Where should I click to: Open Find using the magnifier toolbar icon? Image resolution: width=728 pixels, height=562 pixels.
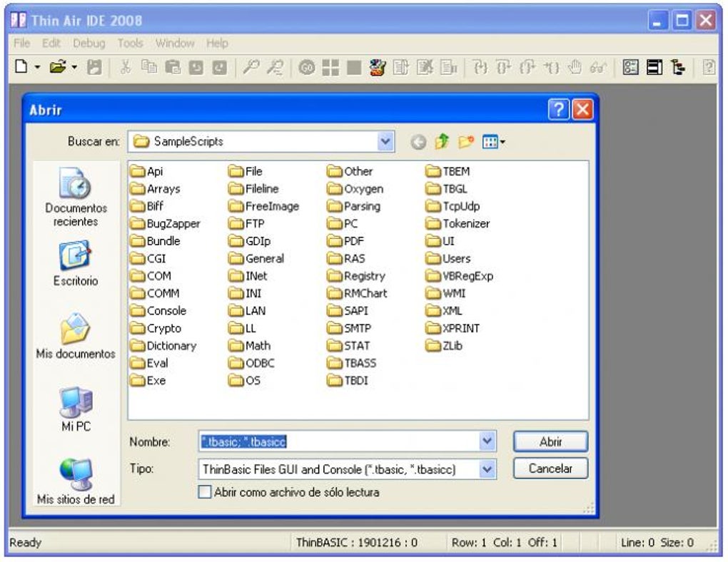pos(250,67)
